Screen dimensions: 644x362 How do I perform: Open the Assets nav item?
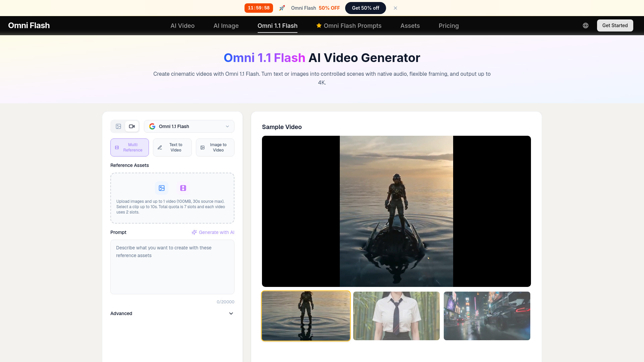410,26
